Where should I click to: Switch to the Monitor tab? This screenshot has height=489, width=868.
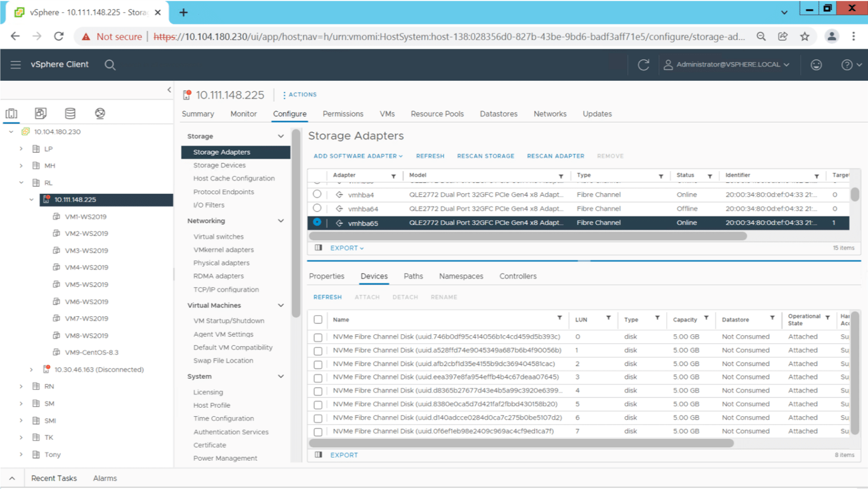pyautogui.click(x=244, y=114)
